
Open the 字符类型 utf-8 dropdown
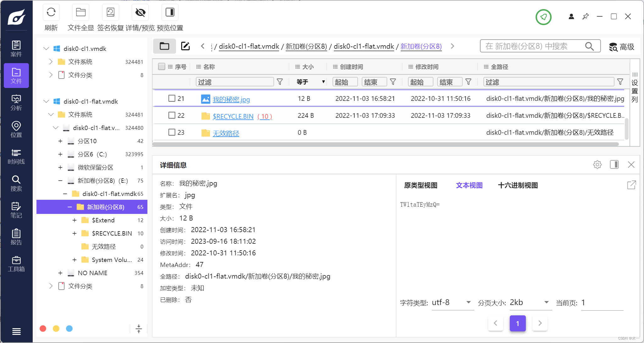(x=452, y=302)
